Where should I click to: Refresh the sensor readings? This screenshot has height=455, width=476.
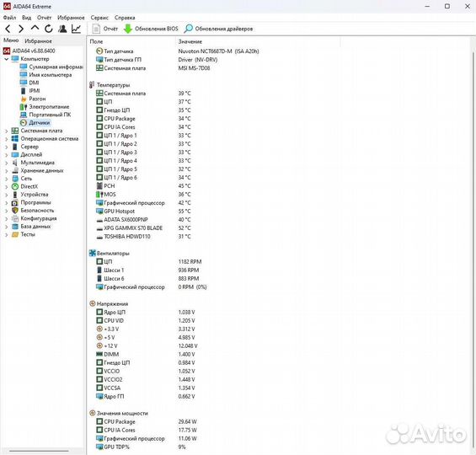coord(49,29)
